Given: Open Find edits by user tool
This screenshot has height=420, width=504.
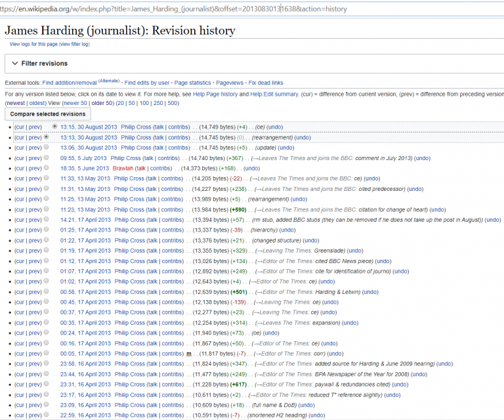Looking at the screenshot, I should point(147,83).
